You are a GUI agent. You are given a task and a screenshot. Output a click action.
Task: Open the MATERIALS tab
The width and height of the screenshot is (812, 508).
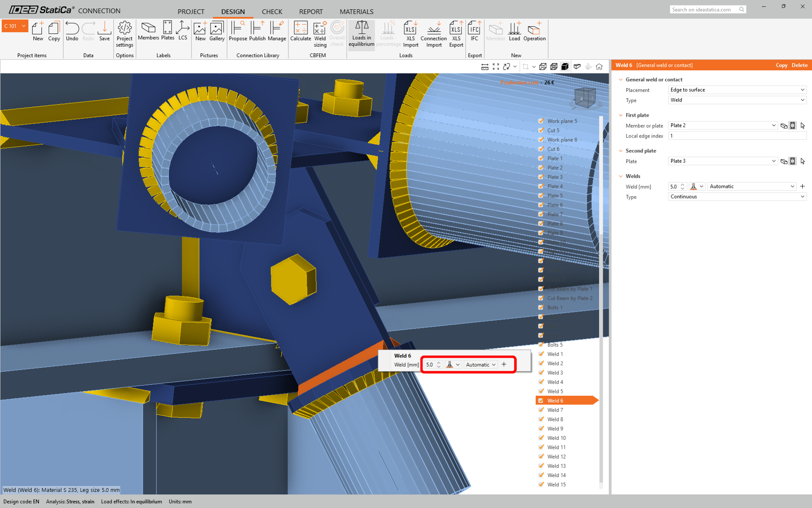[356, 11]
